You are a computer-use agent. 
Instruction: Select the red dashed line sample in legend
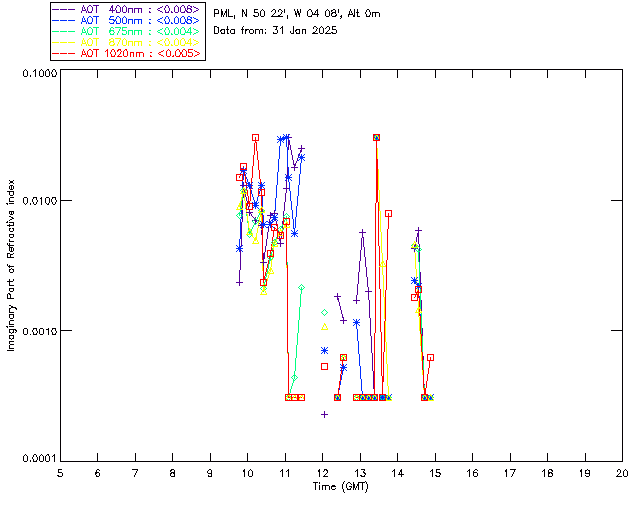tap(64, 53)
